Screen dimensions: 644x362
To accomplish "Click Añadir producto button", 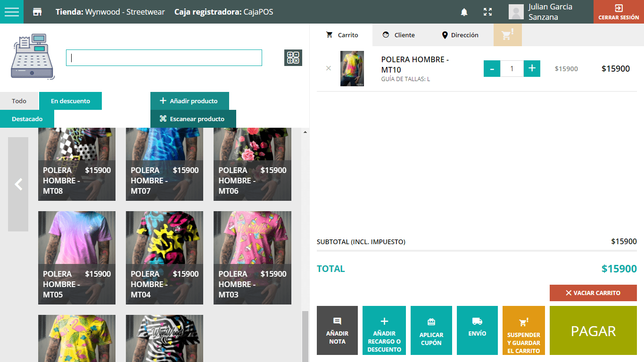I will [x=190, y=101].
